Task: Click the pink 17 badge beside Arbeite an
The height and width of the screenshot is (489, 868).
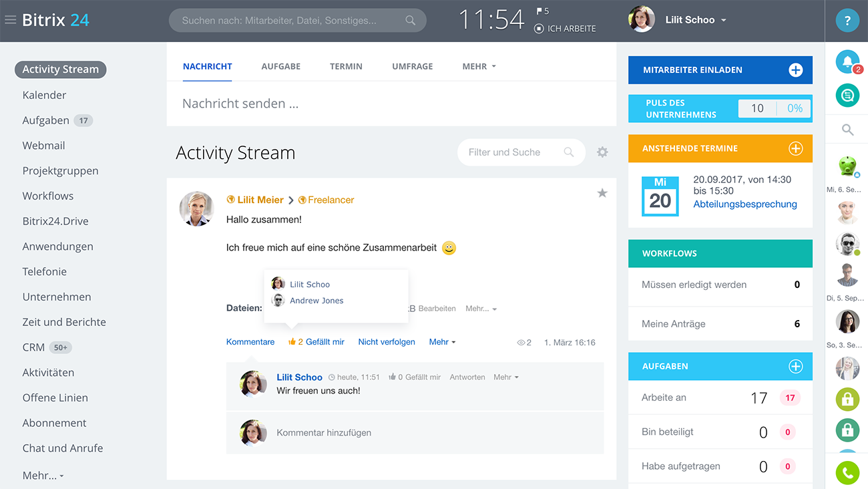Action: click(x=790, y=398)
